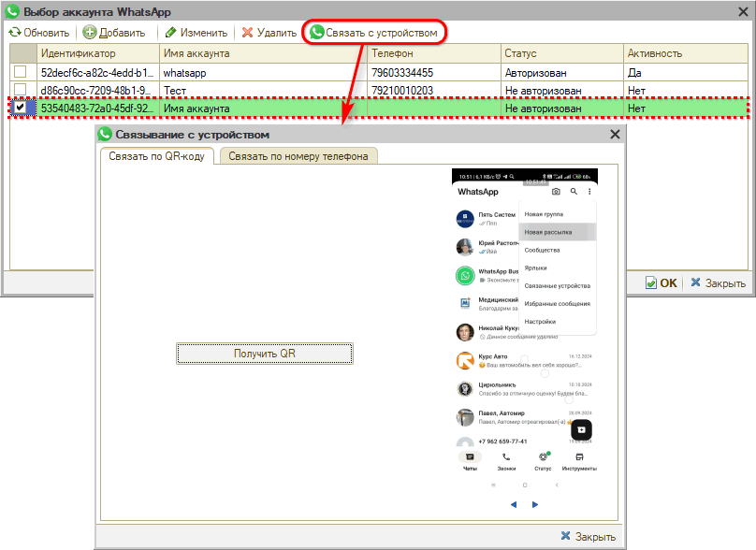Switch to Связать по номеру телефона tab
Image resolution: width=756 pixels, height=550 pixels.
[x=298, y=156]
